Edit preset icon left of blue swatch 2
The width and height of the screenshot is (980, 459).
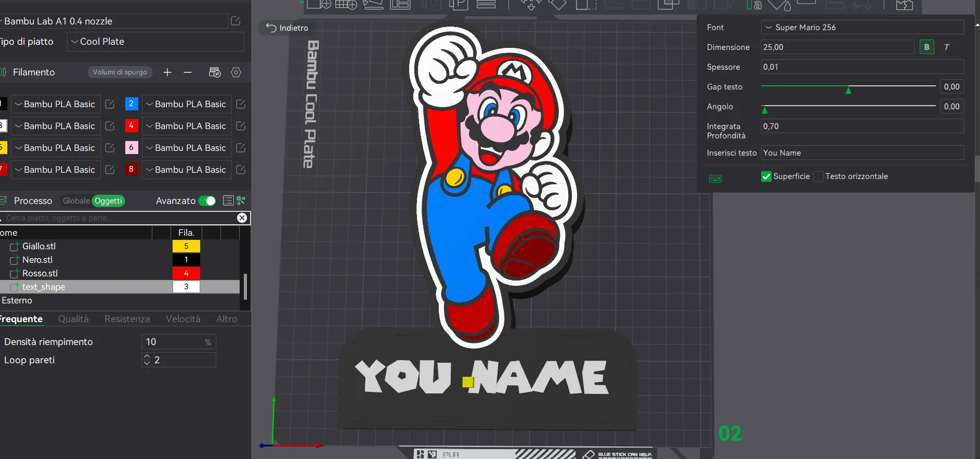[x=110, y=104]
